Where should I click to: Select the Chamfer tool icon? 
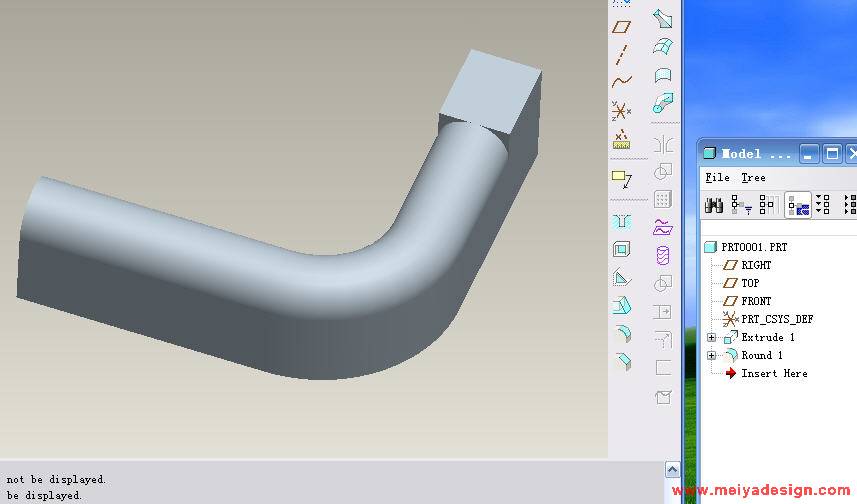[x=622, y=361]
